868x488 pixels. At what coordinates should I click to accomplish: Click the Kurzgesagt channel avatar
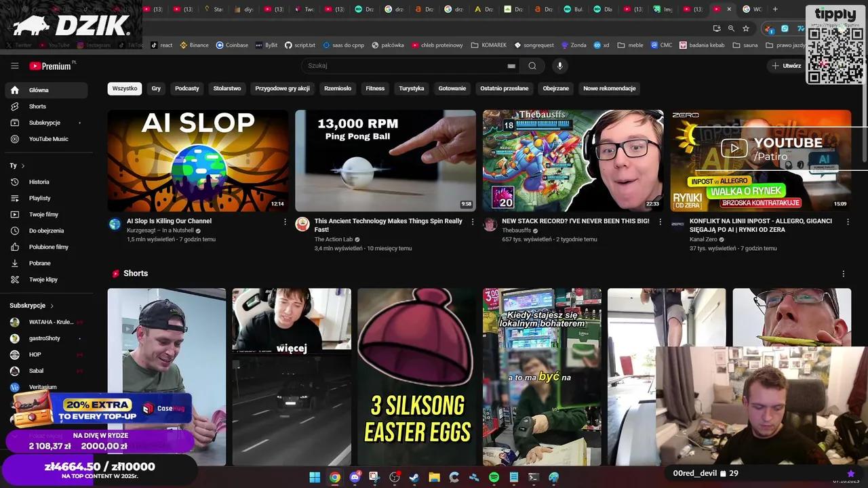[115, 224]
